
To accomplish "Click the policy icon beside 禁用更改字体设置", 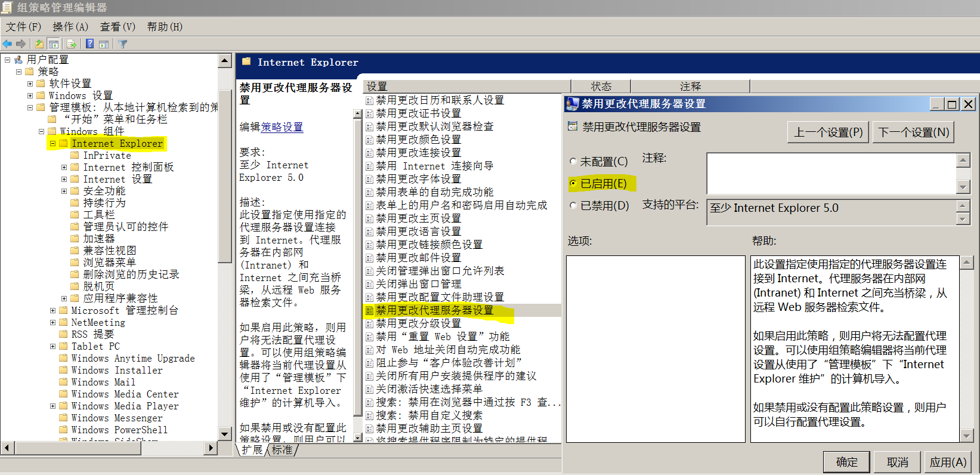I will tap(370, 179).
